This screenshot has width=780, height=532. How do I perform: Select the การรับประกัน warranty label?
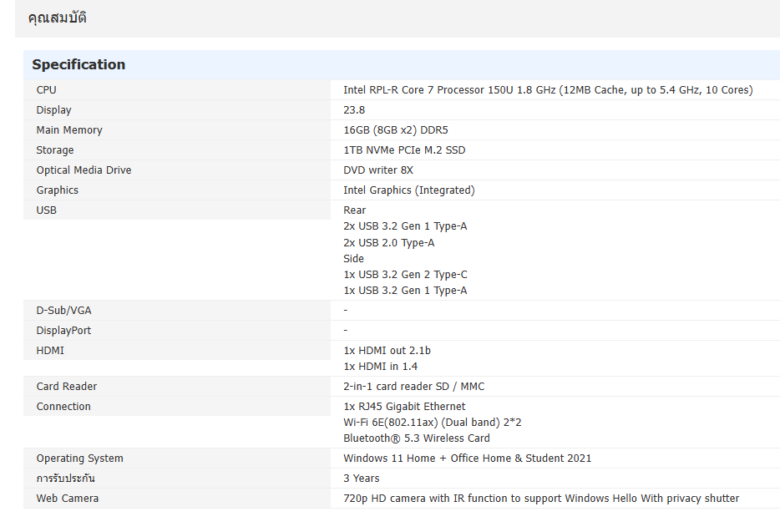pos(65,479)
